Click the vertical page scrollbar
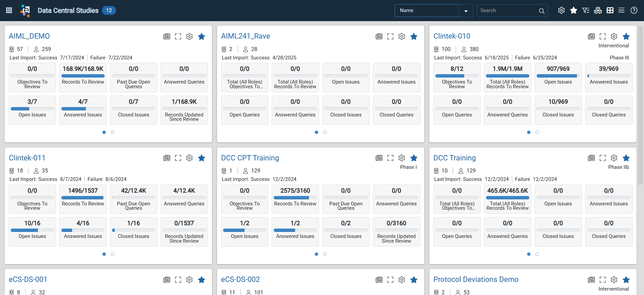The image size is (644, 295). (640, 105)
